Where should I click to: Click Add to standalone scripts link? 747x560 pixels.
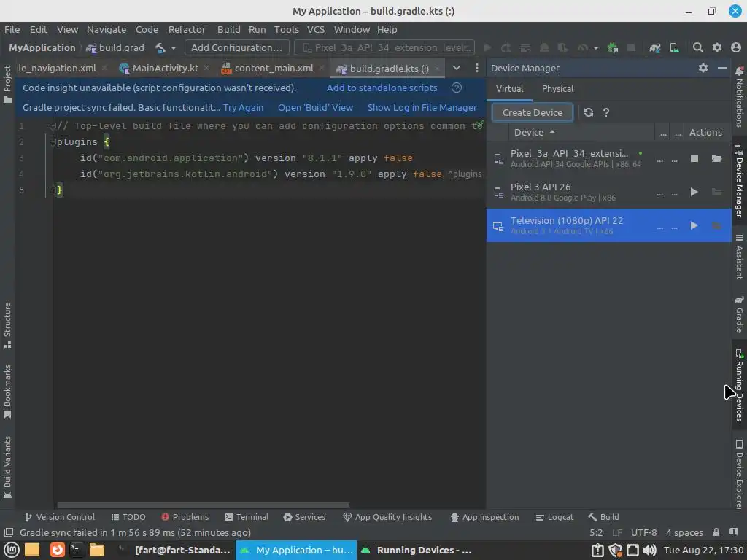(382, 87)
